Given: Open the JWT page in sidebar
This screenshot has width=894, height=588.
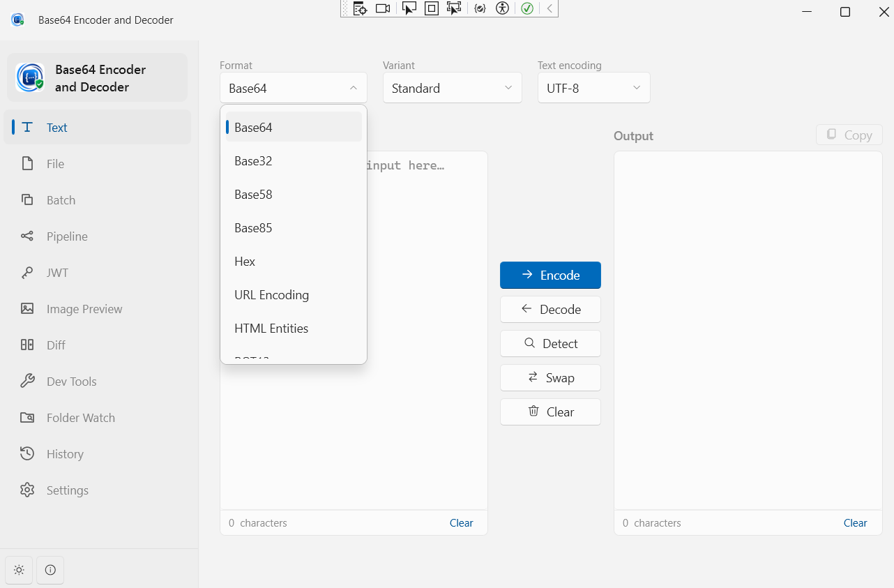Looking at the screenshot, I should (97, 273).
